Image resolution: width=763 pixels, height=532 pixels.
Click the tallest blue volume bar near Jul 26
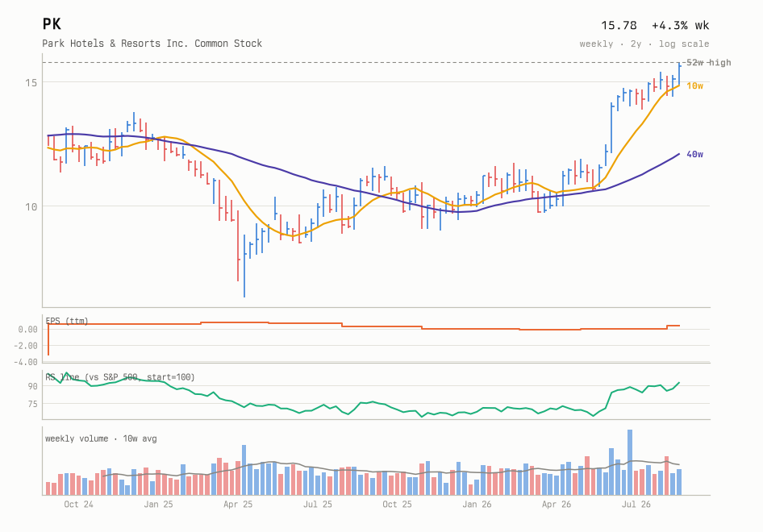630,463
